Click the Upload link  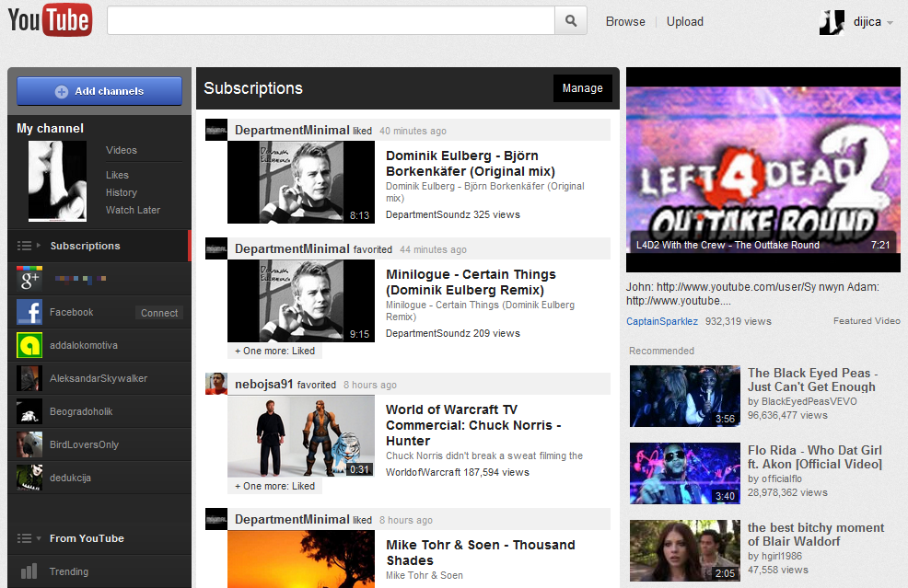[685, 21]
